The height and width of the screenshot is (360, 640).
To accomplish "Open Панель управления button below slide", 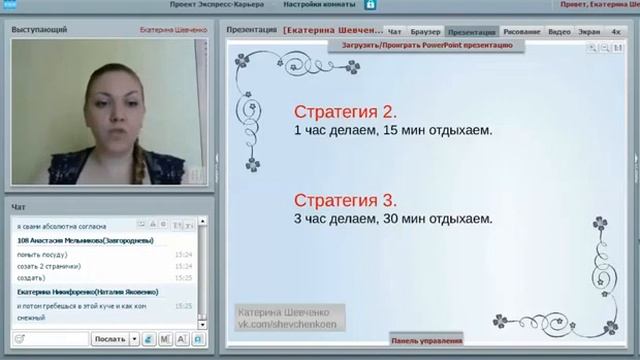I will click(x=427, y=340).
